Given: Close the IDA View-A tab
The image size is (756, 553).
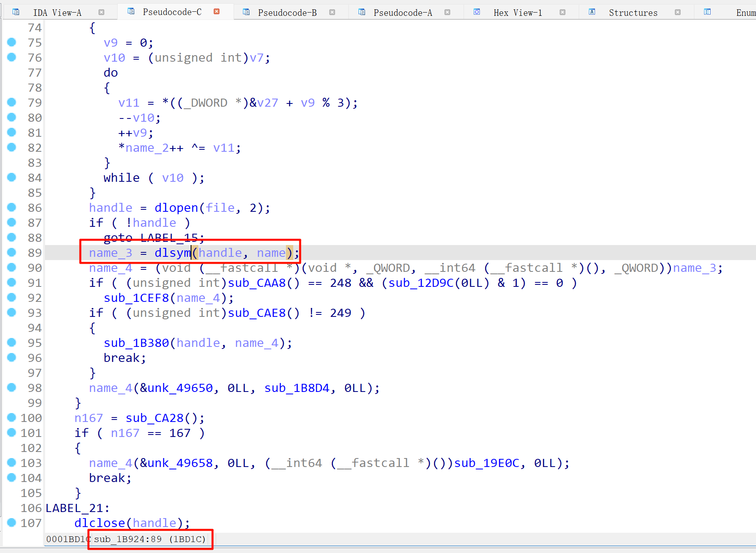Looking at the screenshot, I should [101, 12].
